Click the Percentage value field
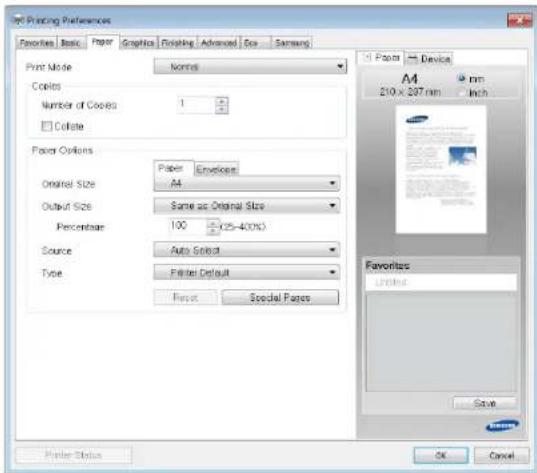Screen dimensions: 537x473 [x=188, y=226]
